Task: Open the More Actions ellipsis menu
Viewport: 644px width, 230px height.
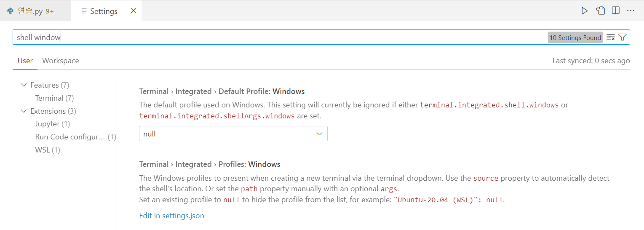Action: (631, 11)
